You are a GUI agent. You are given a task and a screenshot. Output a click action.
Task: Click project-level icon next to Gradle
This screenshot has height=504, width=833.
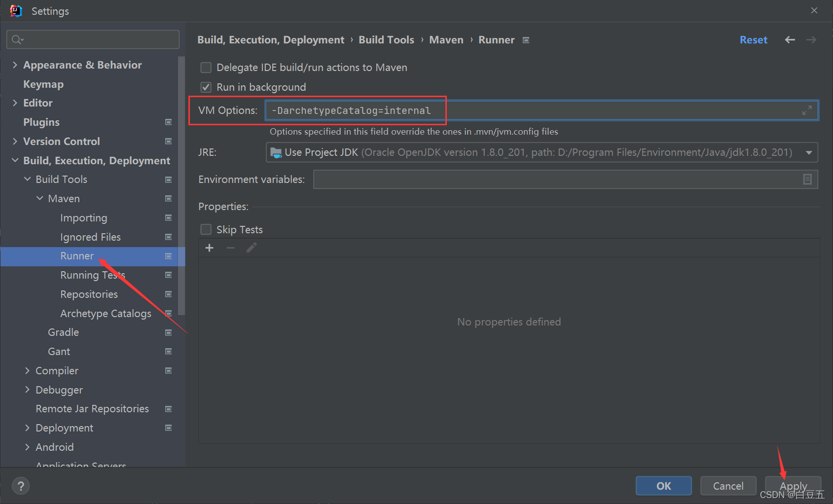point(168,332)
